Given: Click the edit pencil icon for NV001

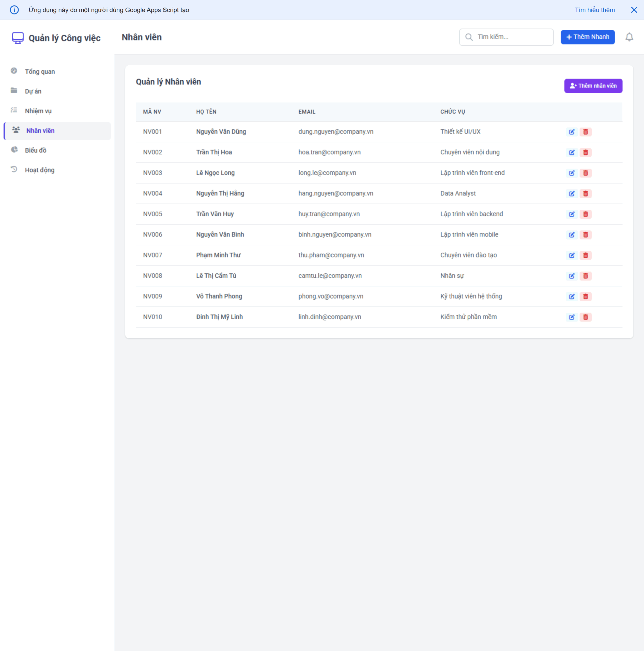Looking at the screenshot, I should [x=572, y=132].
